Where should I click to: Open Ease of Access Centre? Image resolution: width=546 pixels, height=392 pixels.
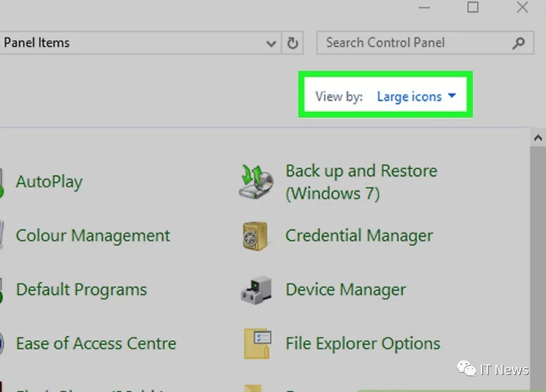point(96,343)
